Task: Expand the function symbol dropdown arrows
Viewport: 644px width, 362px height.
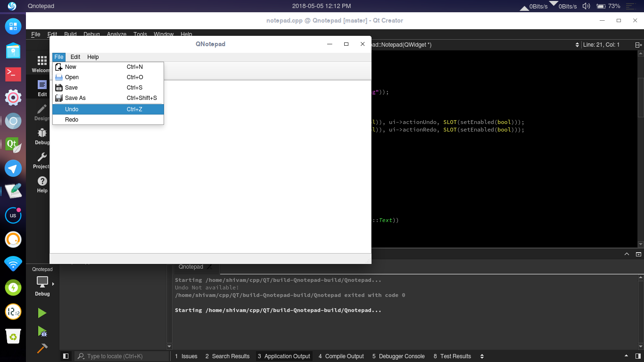Action: [x=577, y=45]
